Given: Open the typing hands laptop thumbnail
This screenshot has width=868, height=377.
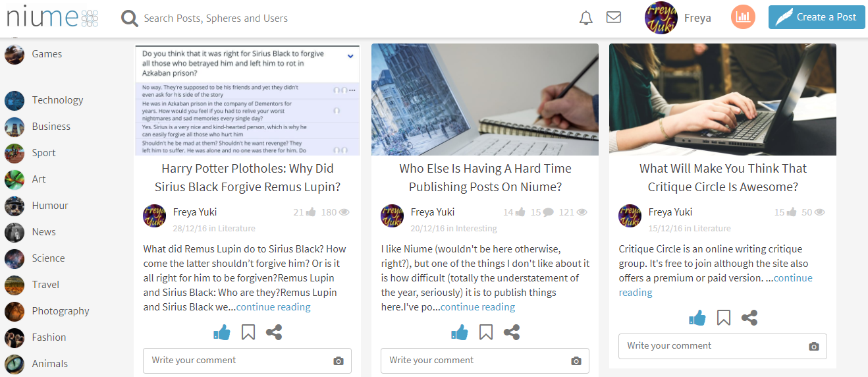Looking at the screenshot, I should (x=722, y=100).
